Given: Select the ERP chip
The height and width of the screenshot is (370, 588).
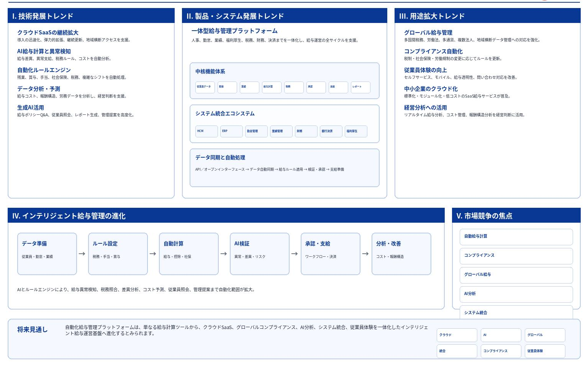Looking at the screenshot, I should 231,131.
